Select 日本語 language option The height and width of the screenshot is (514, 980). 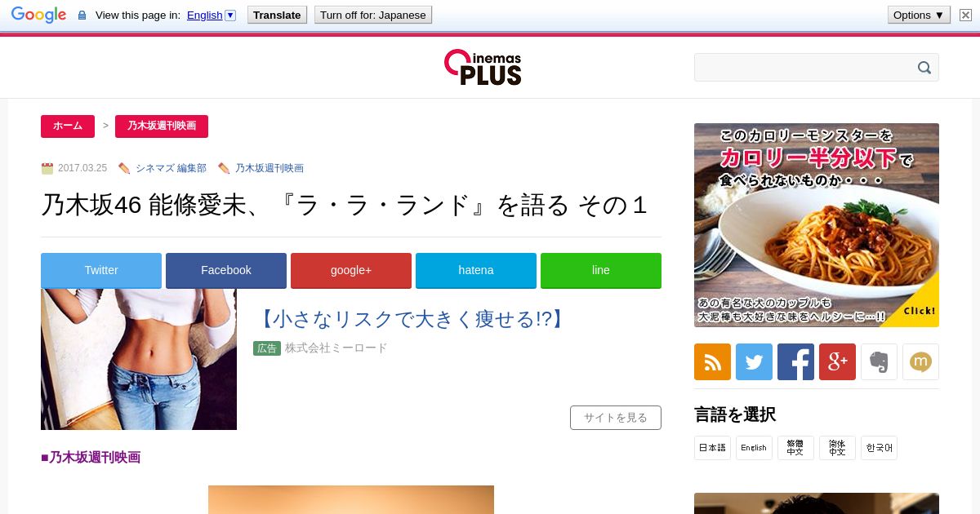tap(712, 448)
